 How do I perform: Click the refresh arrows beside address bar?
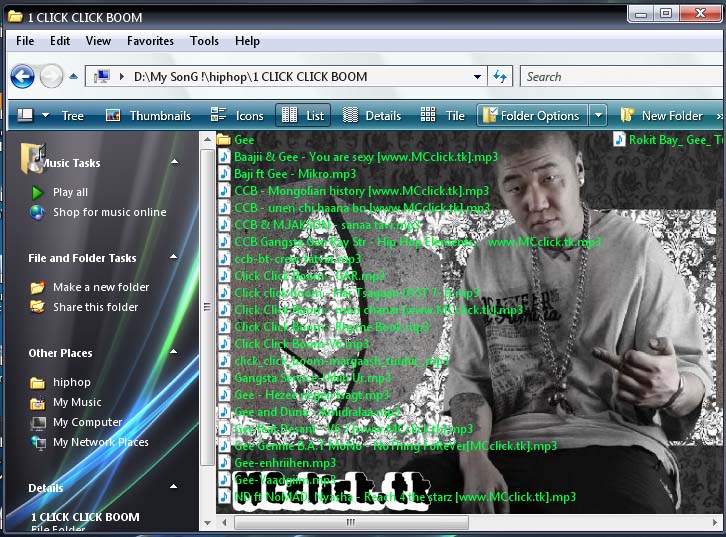[x=500, y=76]
